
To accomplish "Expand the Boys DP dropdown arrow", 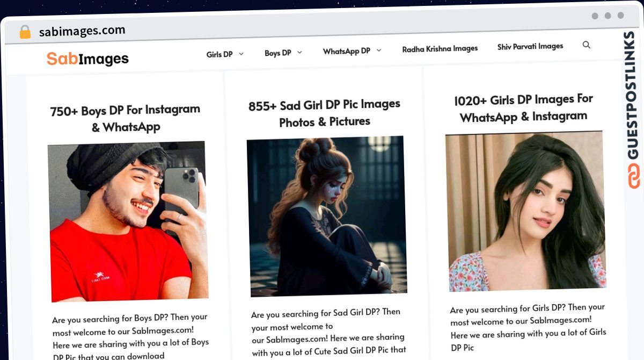I will click(299, 52).
